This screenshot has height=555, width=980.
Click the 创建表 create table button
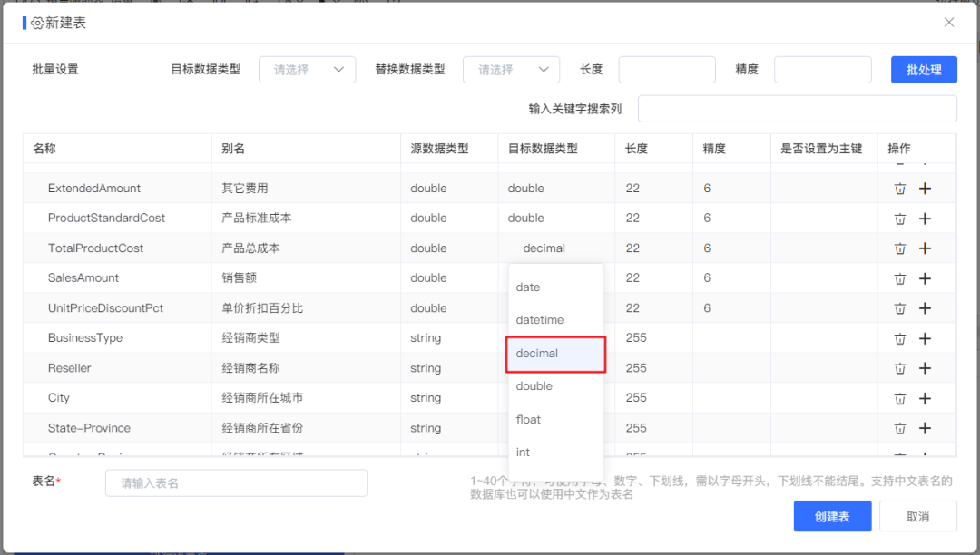(x=832, y=516)
